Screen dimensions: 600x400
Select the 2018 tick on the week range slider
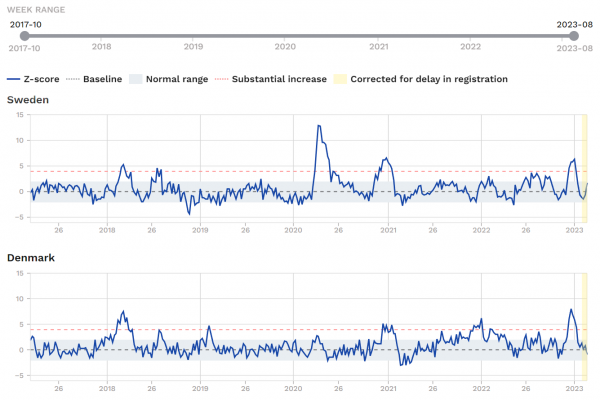102,45
